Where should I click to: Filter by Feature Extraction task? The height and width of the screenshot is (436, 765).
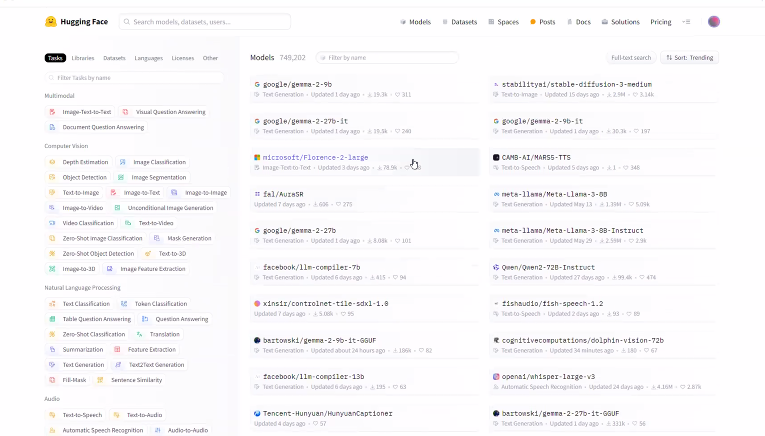click(145, 350)
